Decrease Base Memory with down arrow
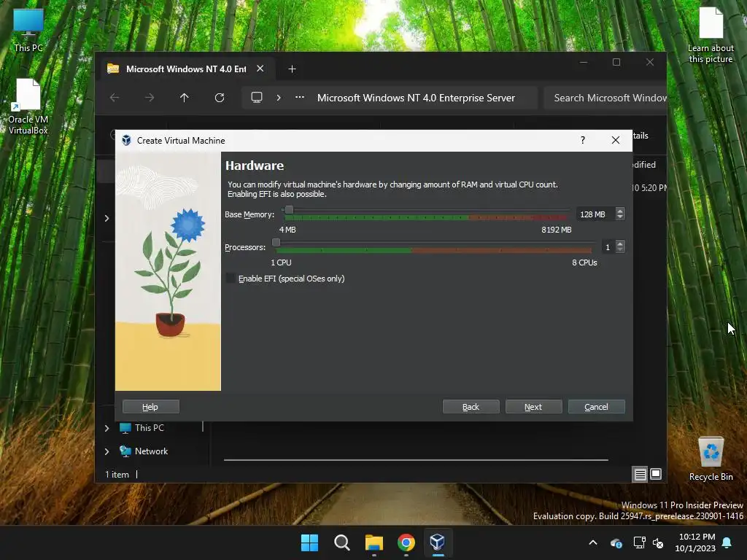The image size is (747, 560). [620, 217]
